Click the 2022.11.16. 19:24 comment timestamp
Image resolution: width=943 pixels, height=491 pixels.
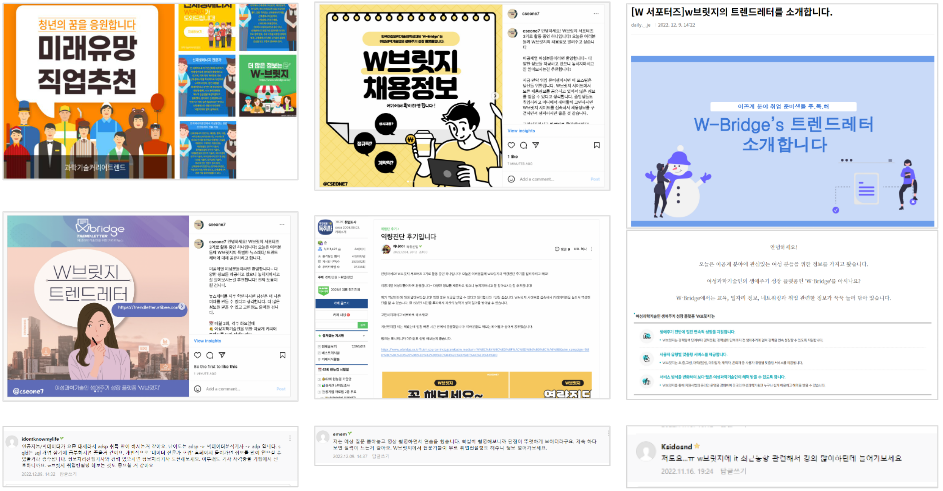coord(687,471)
